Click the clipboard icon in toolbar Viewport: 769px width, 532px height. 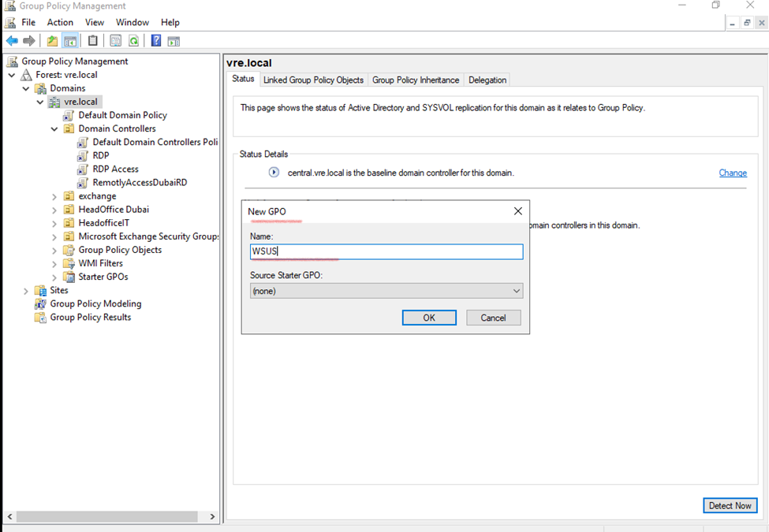(x=93, y=41)
